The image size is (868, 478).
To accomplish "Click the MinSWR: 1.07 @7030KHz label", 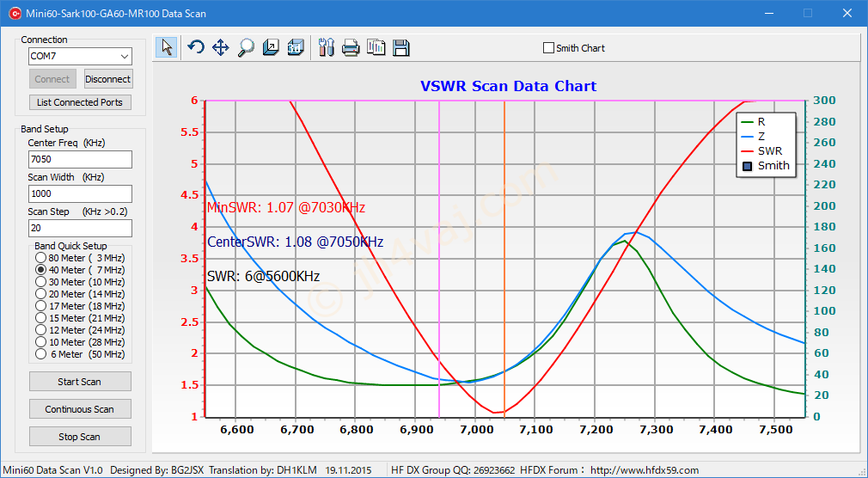I will click(286, 208).
